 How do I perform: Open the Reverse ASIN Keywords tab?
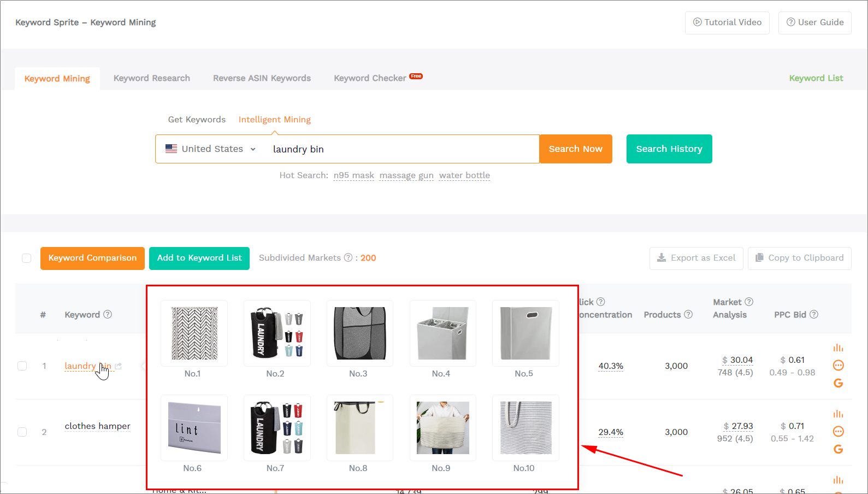tap(262, 78)
